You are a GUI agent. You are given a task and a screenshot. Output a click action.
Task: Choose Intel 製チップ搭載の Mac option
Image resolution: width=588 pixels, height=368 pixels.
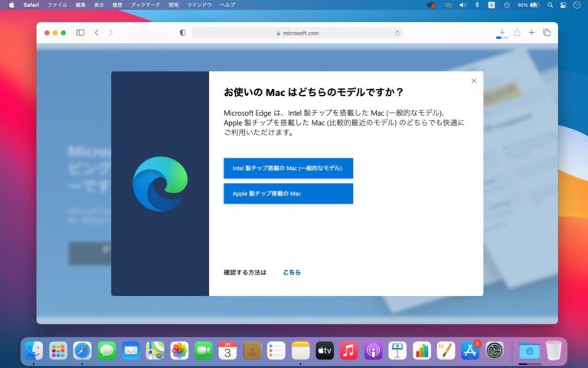pyautogui.click(x=288, y=168)
